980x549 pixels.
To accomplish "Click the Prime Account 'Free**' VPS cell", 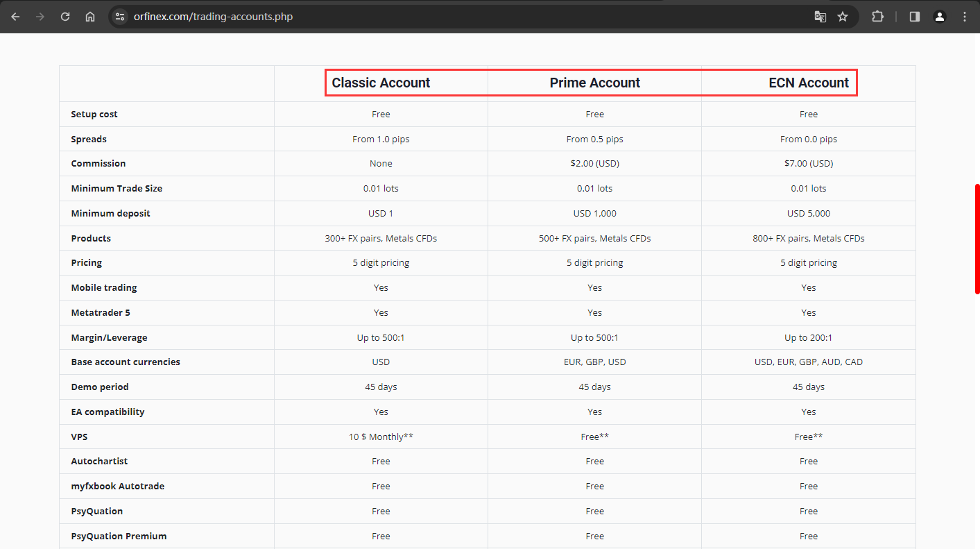I will coord(595,437).
